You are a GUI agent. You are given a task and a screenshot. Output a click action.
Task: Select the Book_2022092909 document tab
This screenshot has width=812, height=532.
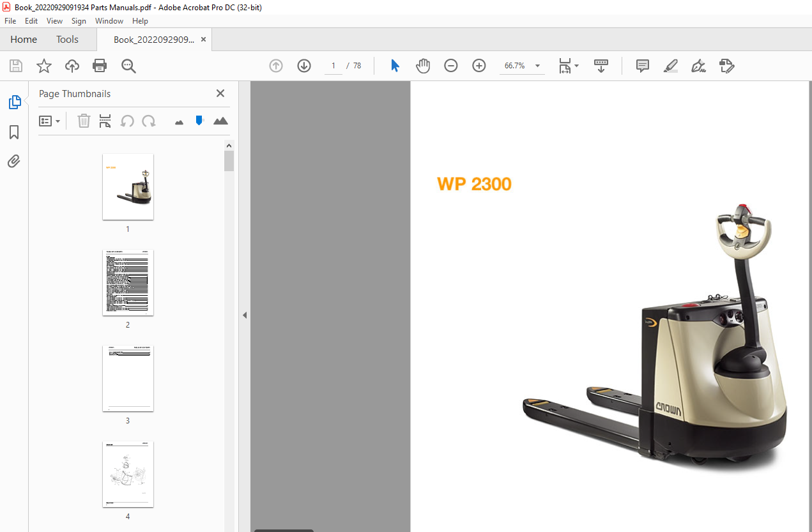[x=154, y=40]
